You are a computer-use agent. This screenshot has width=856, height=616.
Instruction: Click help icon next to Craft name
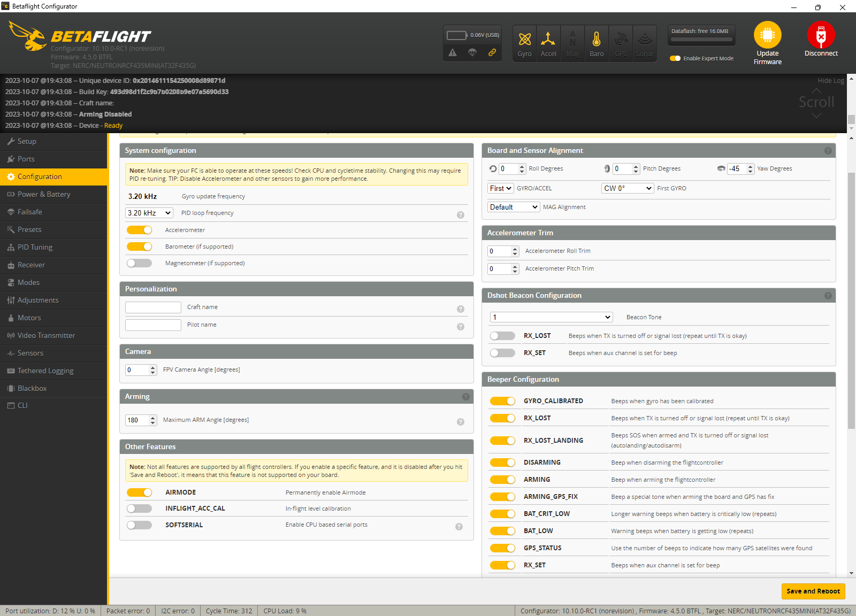tap(461, 309)
